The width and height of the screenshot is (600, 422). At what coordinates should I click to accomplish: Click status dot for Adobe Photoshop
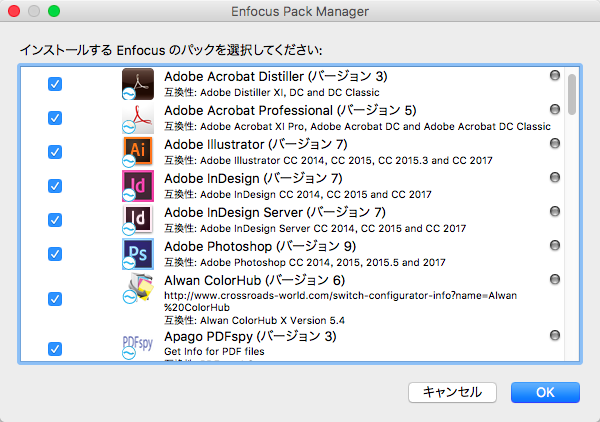coord(555,245)
